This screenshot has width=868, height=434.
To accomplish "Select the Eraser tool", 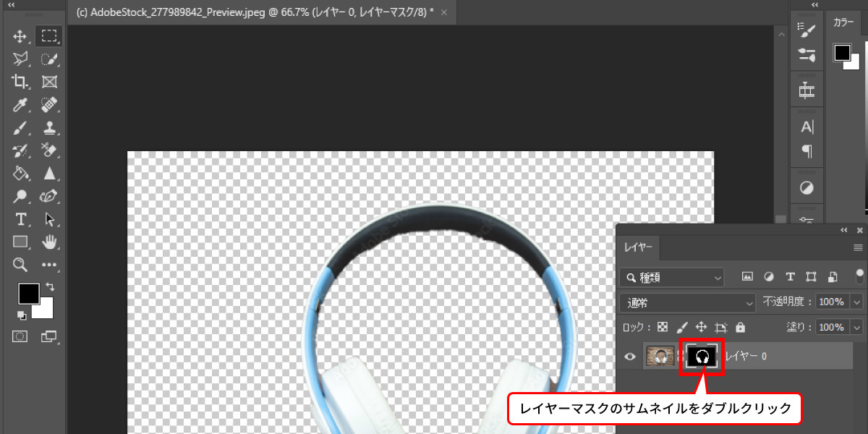I will pos(49,150).
